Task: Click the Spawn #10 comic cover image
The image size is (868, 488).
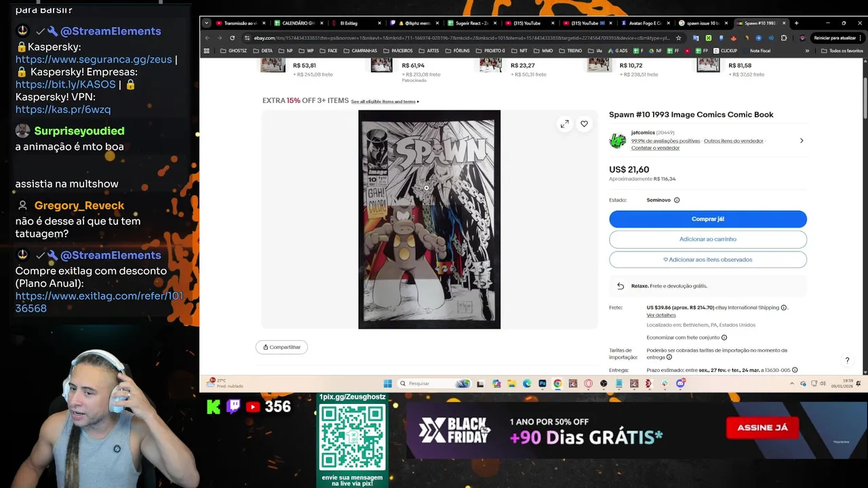Action: tap(429, 220)
